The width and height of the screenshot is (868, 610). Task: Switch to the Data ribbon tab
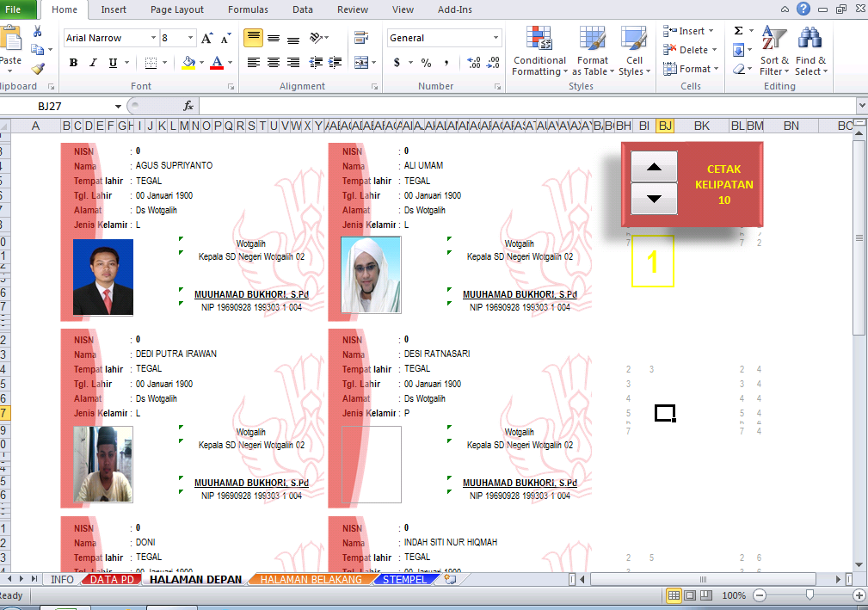tap(303, 9)
